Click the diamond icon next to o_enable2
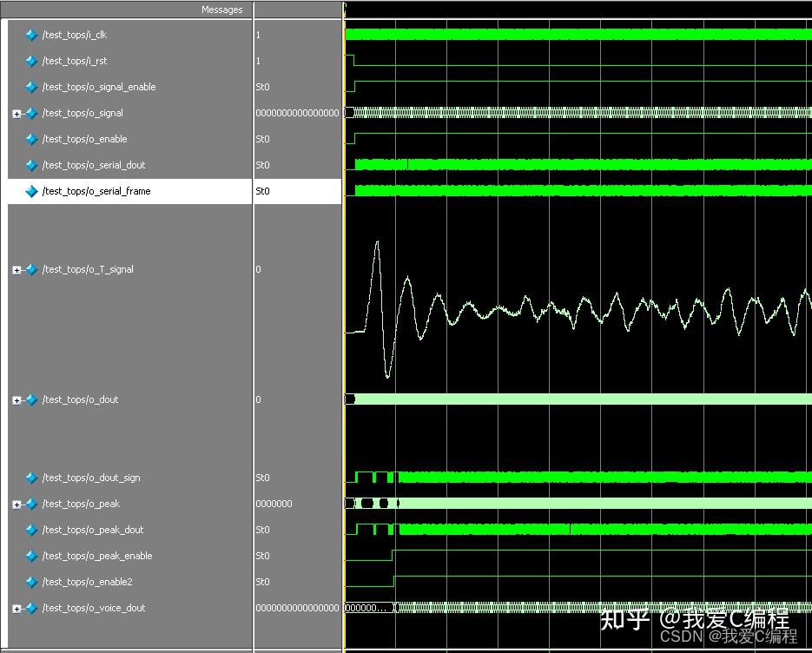The width and height of the screenshot is (812, 653). pos(32,583)
